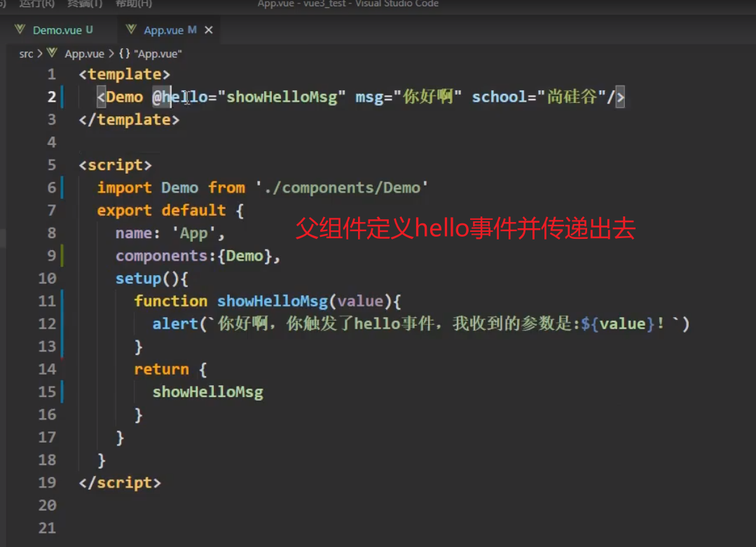
Task: Click line number 2 in the gutter
Action: tap(52, 97)
